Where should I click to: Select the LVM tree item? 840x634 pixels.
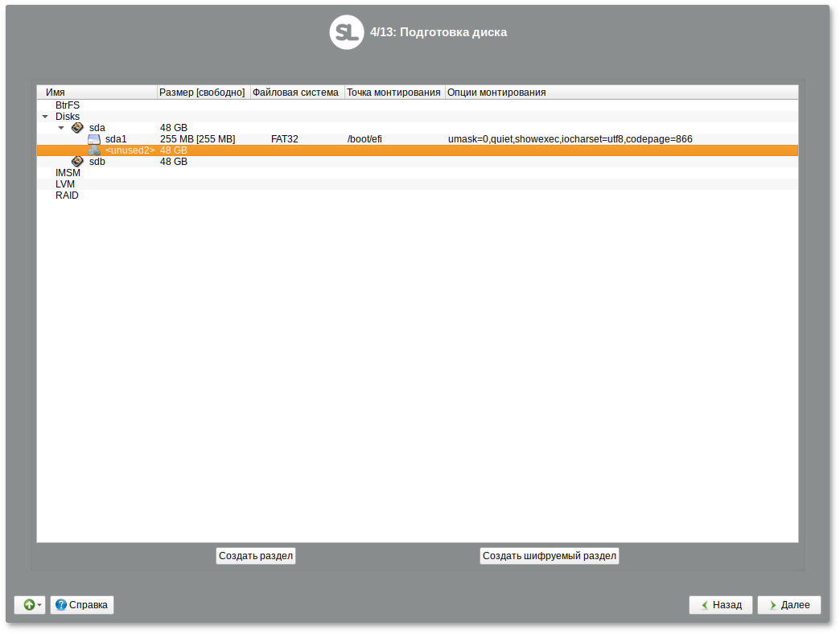65,184
